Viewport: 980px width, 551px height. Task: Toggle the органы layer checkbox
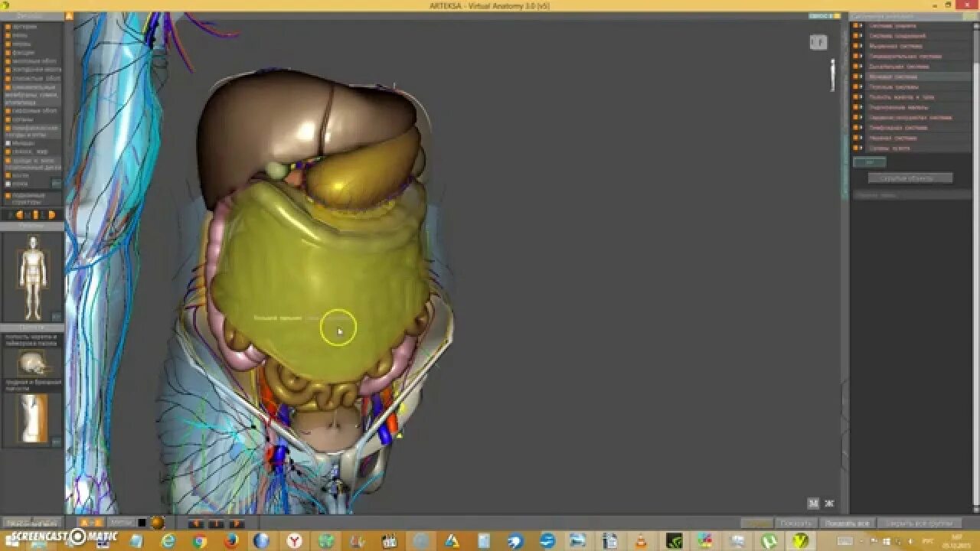pyautogui.click(x=8, y=119)
